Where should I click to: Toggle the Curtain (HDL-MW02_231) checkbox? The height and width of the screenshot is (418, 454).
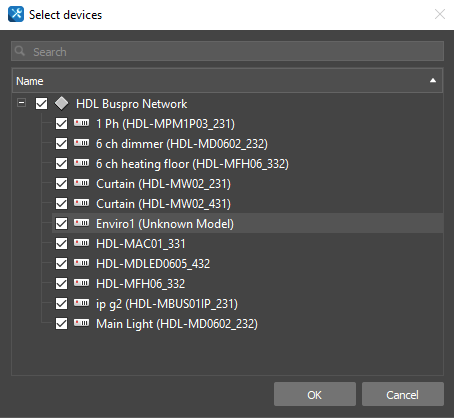(61, 184)
